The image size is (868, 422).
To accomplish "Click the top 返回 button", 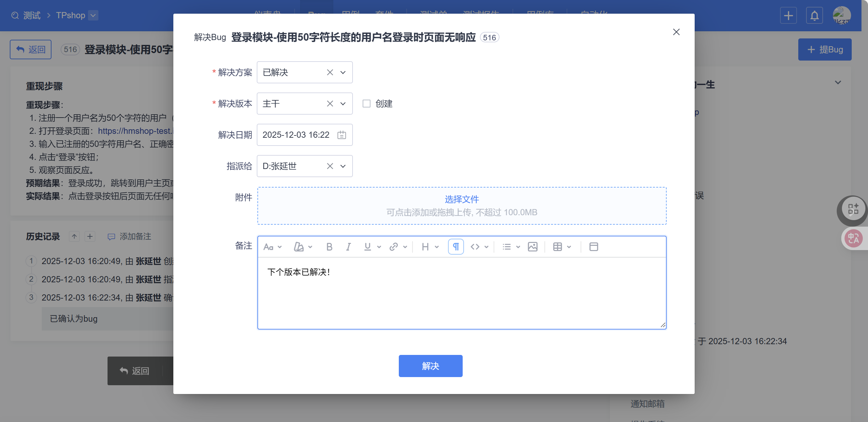I will tap(31, 49).
